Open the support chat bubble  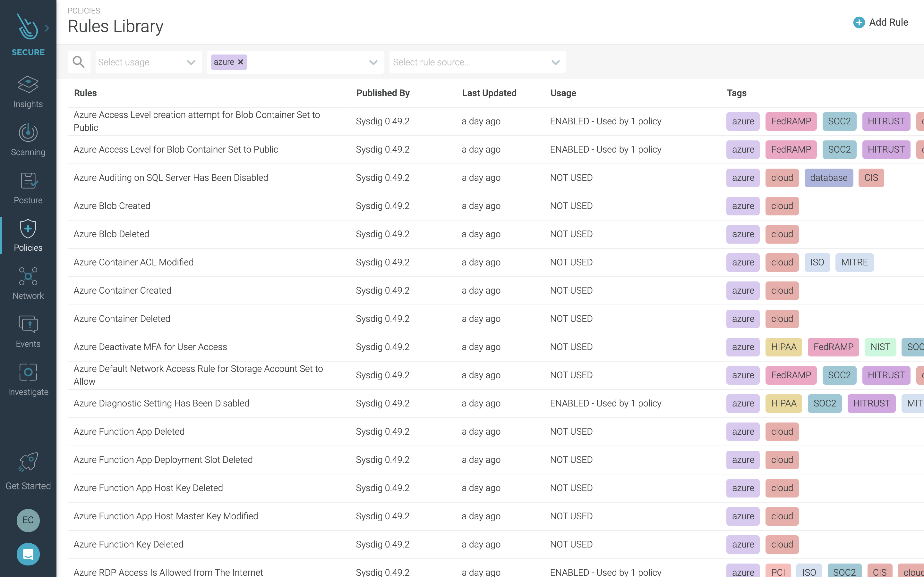28,554
